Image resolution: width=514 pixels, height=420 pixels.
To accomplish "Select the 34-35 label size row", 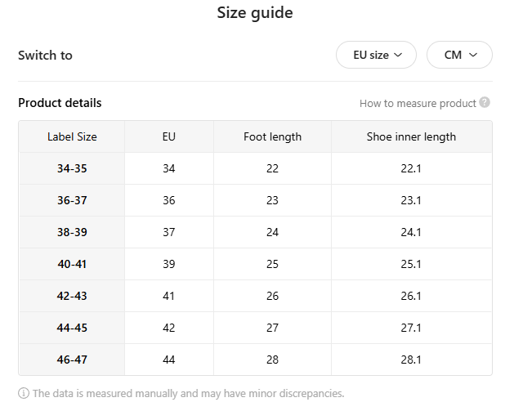I will 255,168.
